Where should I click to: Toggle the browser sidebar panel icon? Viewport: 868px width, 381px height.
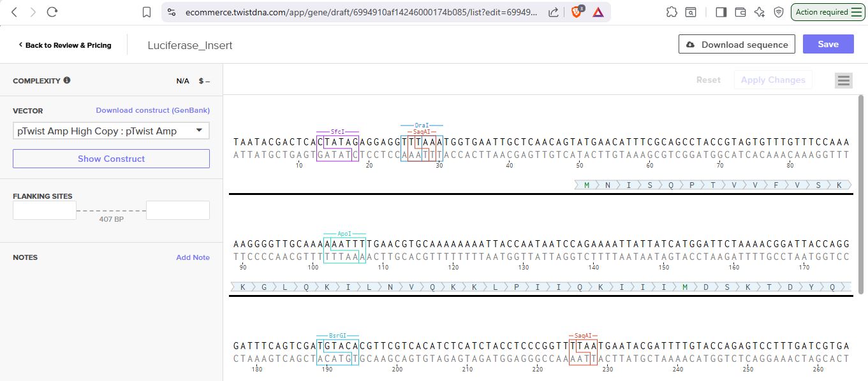[x=721, y=12]
